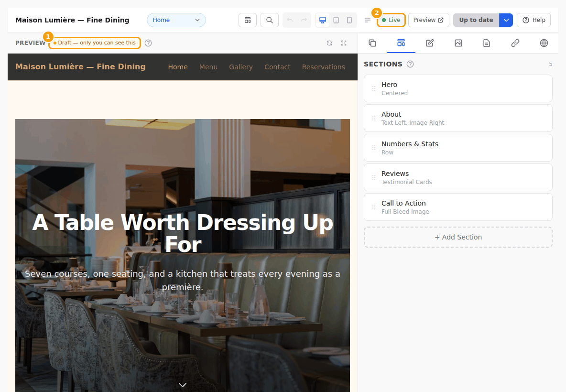The height and width of the screenshot is (392, 566).
Task: Click the drag handle on the Hero section
Action: click(374, 88)
